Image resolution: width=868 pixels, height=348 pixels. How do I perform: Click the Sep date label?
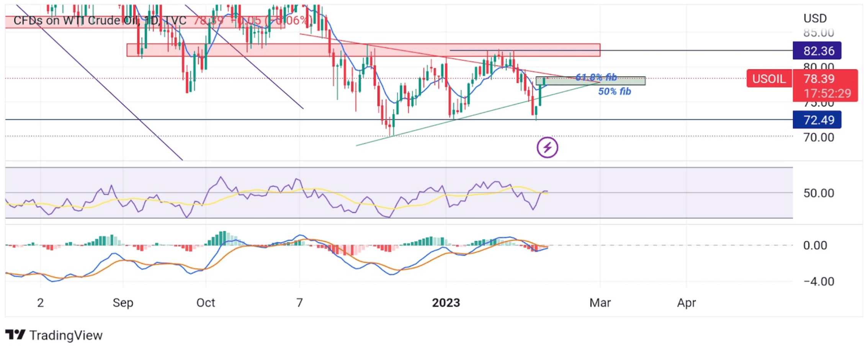pos(123,303)
